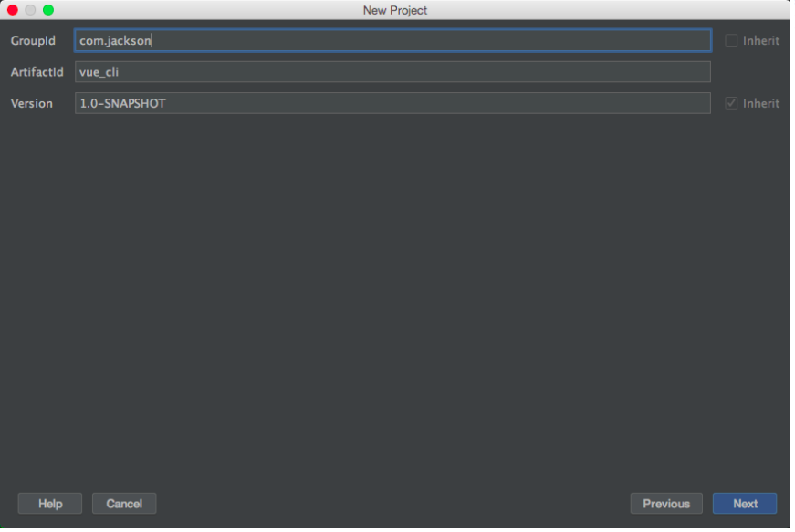The width and height of the screenshot is (795, 532).
Task: Click the GroupId input field
Action: point(394,40)
